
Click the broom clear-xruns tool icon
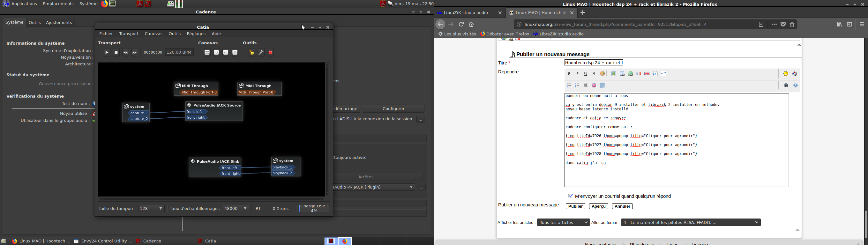(252, 53)
